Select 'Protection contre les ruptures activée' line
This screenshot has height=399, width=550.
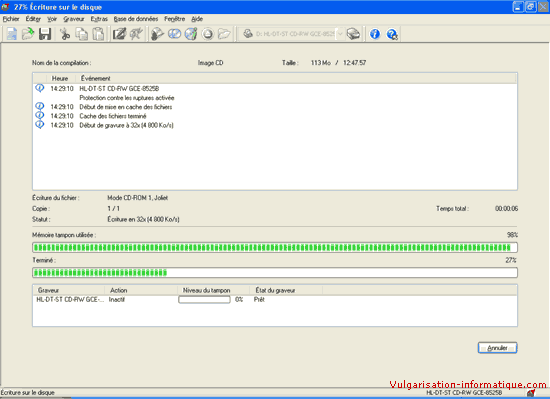point(127,98)
